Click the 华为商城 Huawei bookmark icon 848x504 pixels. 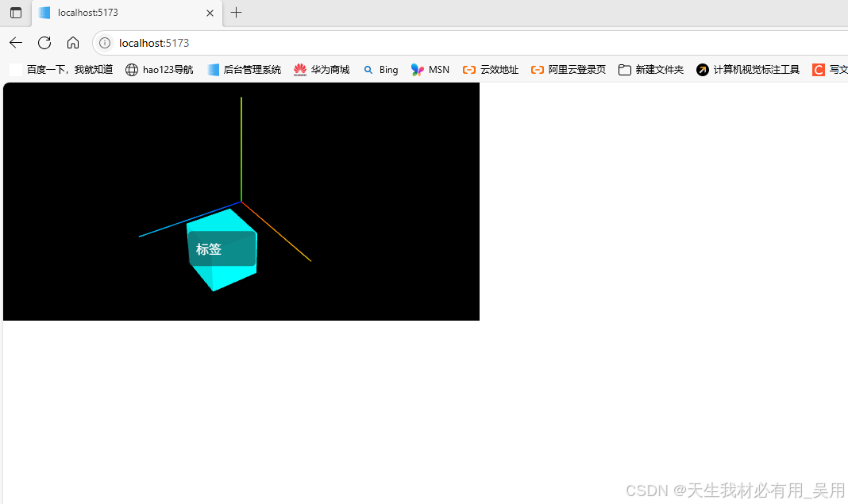pyautogui.click(x=299, y=70)
